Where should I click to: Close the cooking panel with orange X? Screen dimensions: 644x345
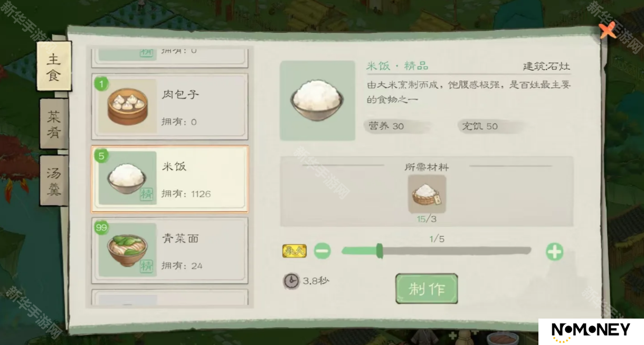click(x=608, y=30)
